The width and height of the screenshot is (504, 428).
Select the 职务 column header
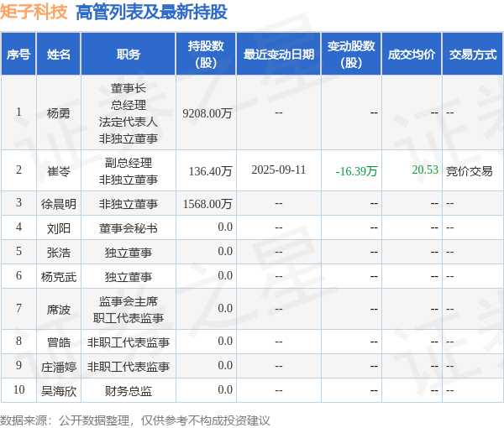[129, 55]
